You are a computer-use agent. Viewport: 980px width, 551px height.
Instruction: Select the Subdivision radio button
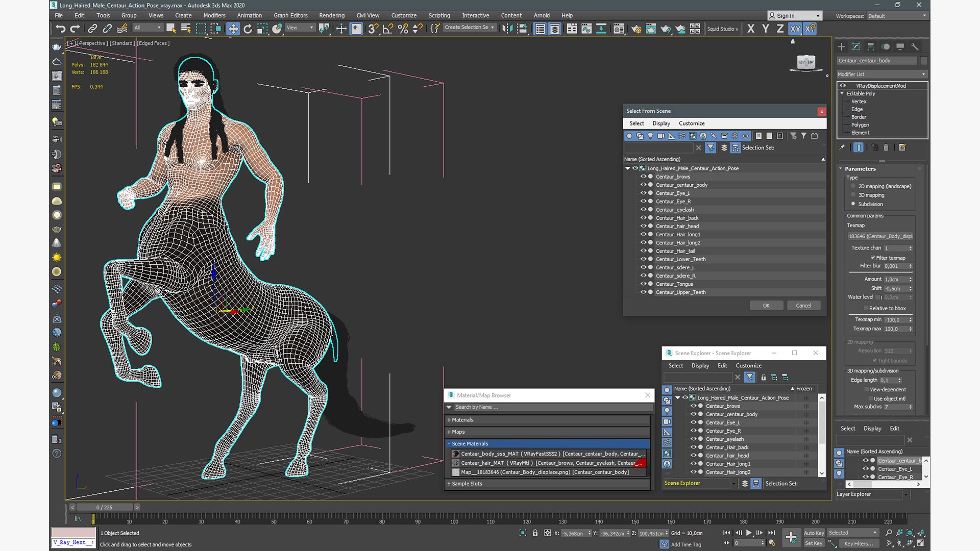coord(853,204)
